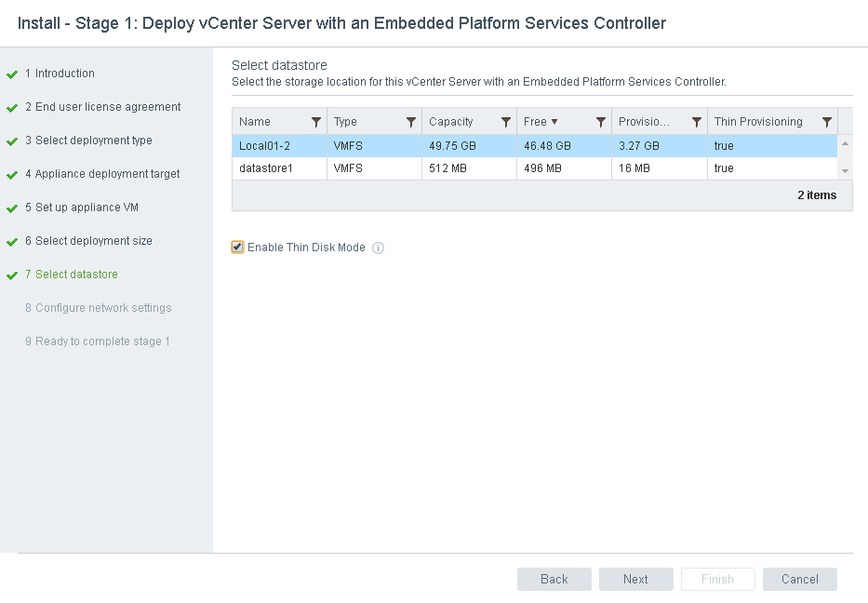Image resolution: width=868 pixels, height=603 pixels.
Task: Click the Free column sort arrow
Action: point(554,122)
